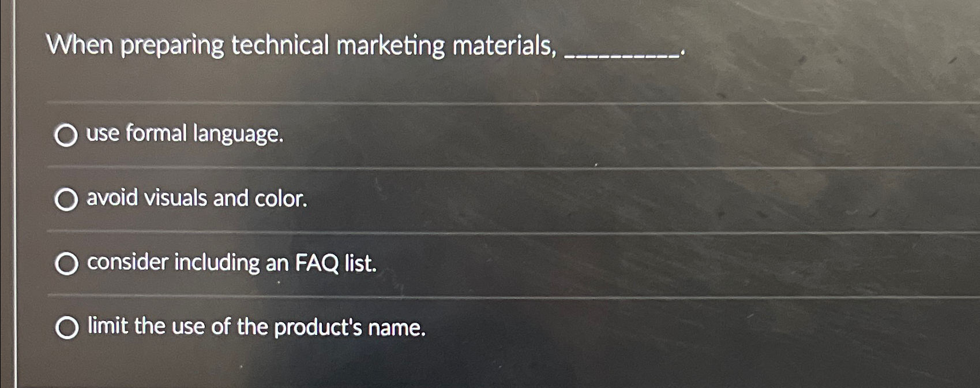980x388 pixels.
Task: Click the 'consider including an FAQ list' text
Action: pos(230,264)
